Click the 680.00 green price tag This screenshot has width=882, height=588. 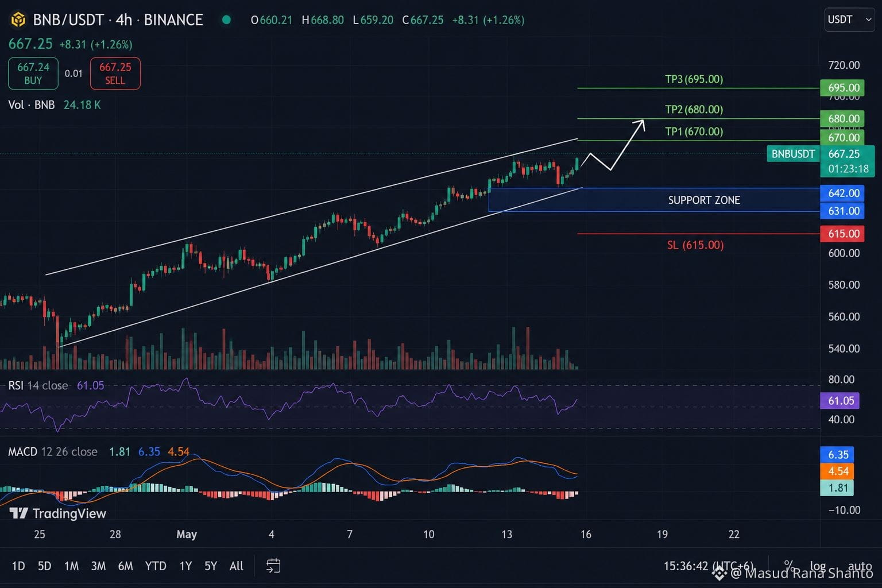pyautogui.click(x=844, y=119)
